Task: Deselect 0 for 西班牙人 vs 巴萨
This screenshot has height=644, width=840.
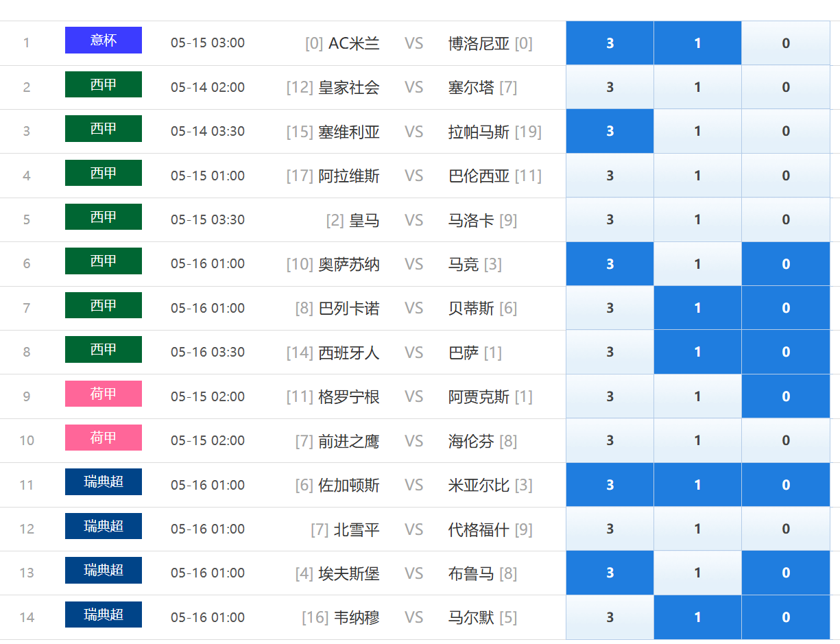Action: click(x=786, y=352)
